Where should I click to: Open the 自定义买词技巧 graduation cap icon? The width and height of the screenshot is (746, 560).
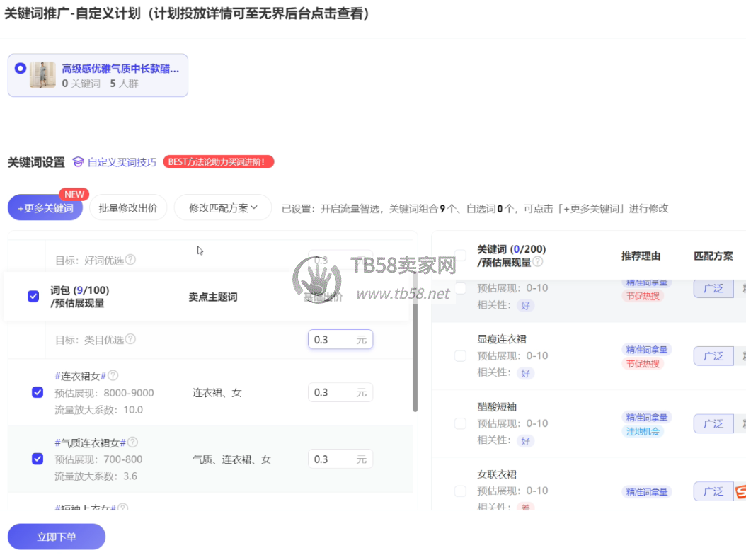[79, 162]
